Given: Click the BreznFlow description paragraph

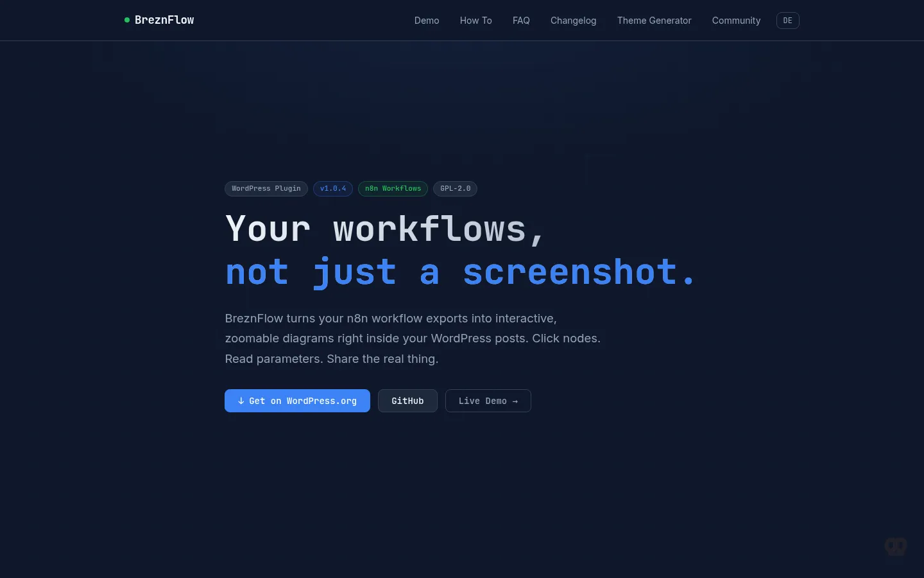Looking at the screenshot, I should point(413,338).
